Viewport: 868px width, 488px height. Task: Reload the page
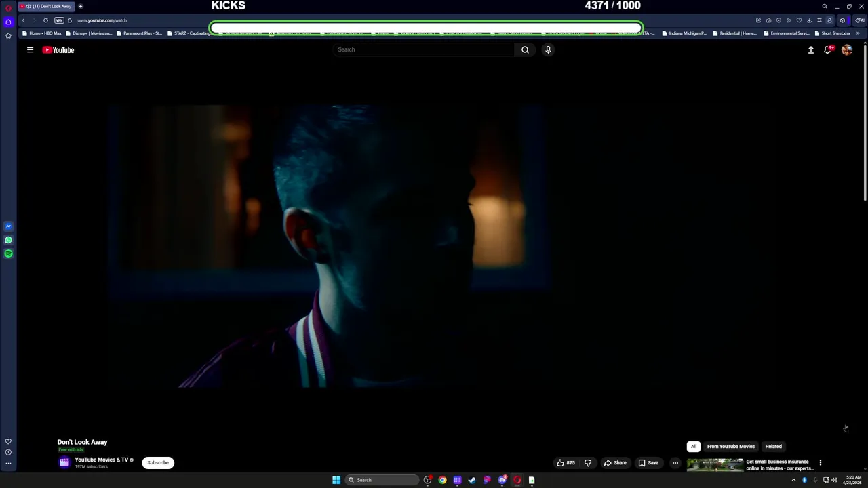click(x=45, y=20)
